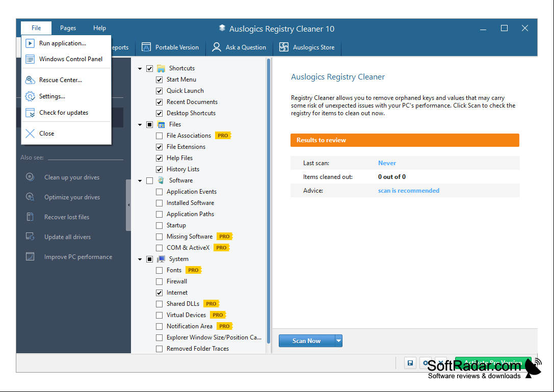
Task: Click the Clean up your drives icon
Action: 30,177
